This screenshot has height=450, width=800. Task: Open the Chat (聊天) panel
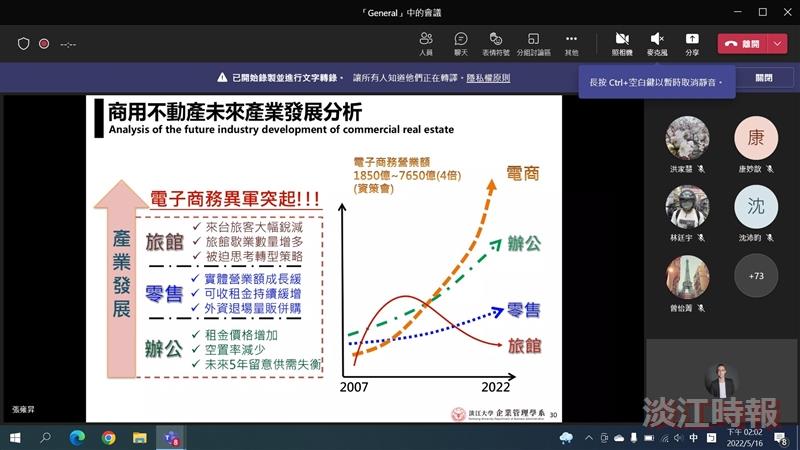[x=461, y=44]
